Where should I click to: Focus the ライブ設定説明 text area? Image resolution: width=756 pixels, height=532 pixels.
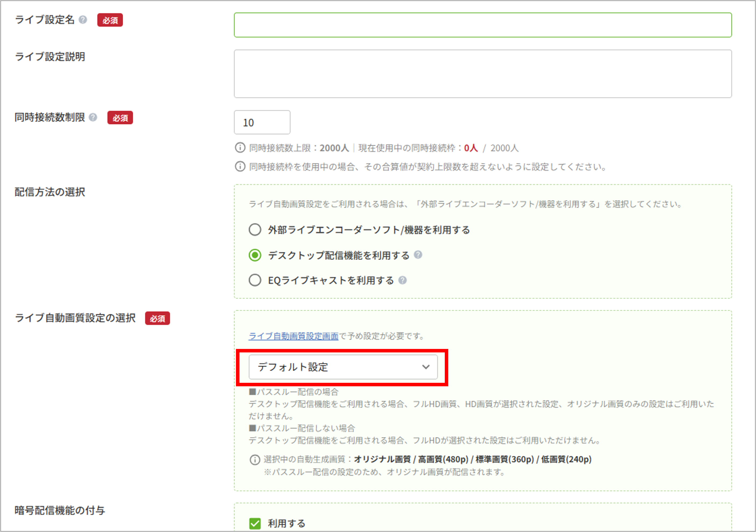pos(483,74)
